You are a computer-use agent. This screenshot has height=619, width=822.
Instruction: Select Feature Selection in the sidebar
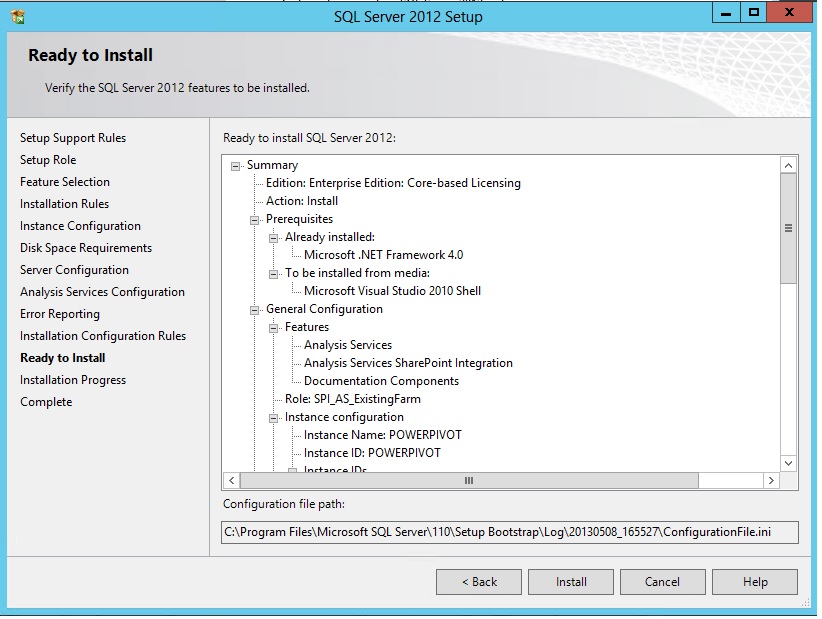point(65,181)
